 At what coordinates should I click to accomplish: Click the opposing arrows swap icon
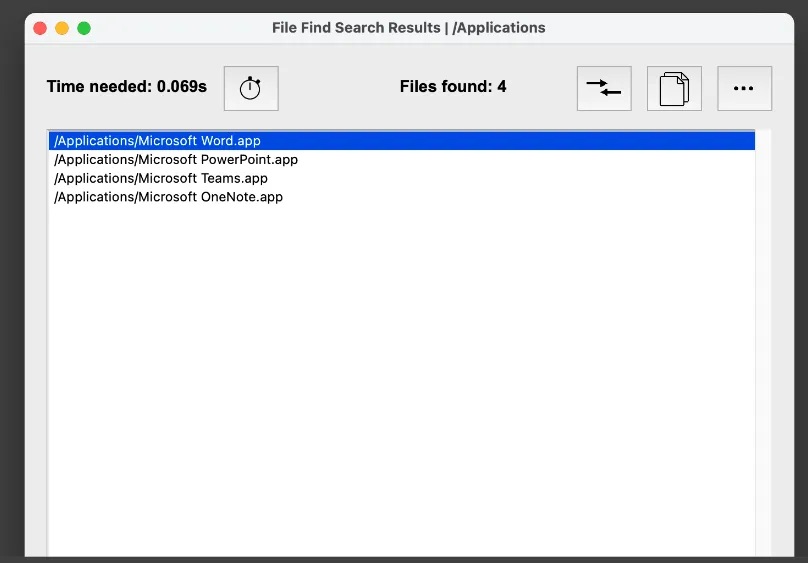click(x=604, y=88)
